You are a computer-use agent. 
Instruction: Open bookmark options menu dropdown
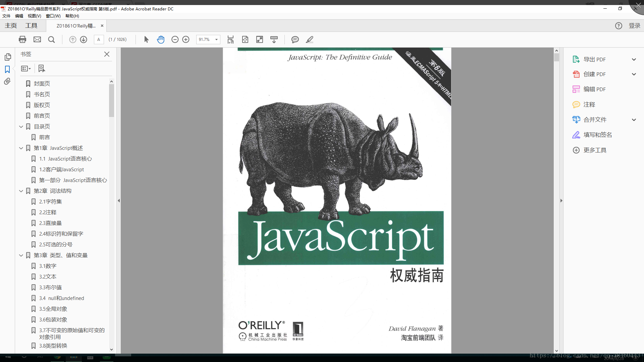point(26,69)
